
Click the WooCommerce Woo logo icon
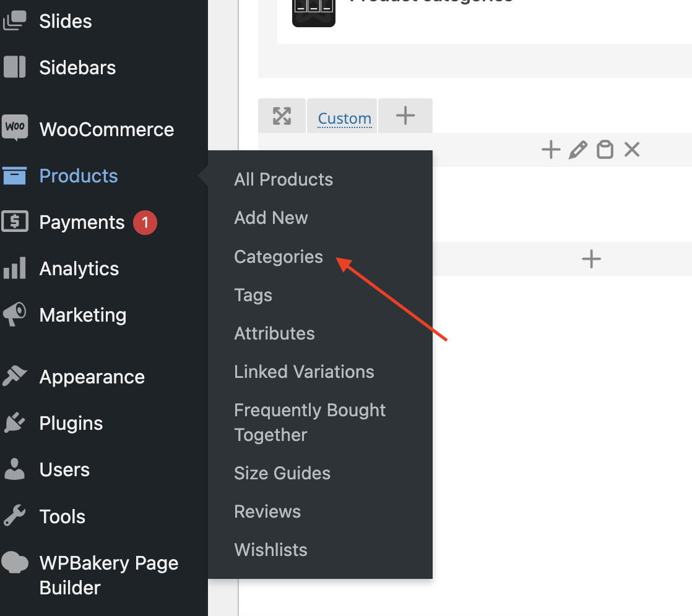coord(15,127)
